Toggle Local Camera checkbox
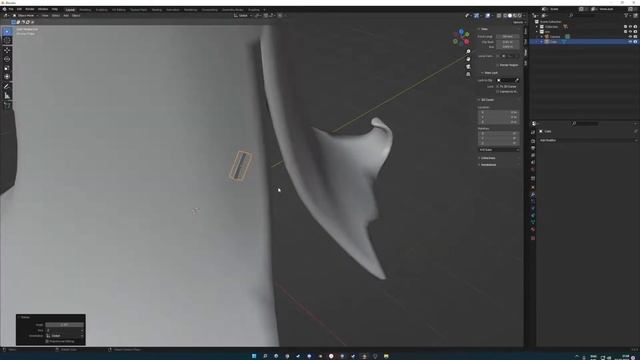 click(498, 56)
